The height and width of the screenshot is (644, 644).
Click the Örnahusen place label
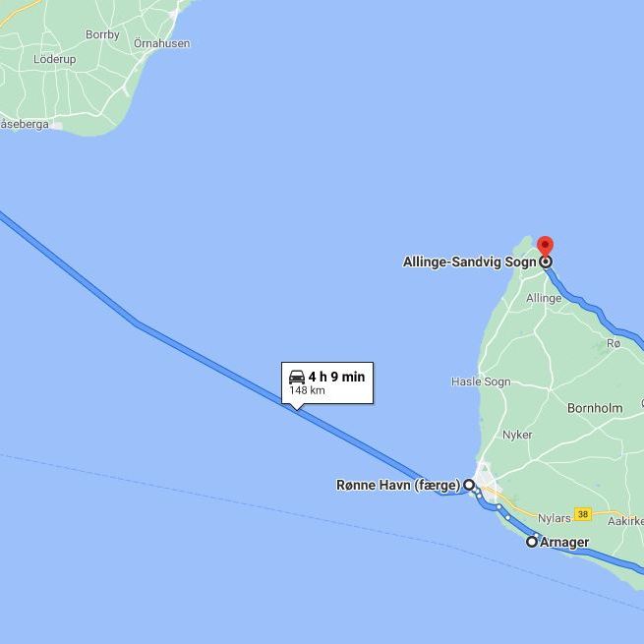(162, 43)
